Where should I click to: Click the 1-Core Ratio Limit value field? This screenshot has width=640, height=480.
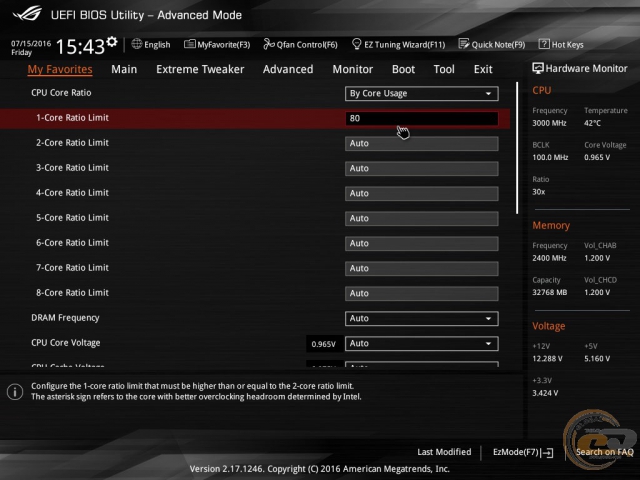(x=422, y=118)
